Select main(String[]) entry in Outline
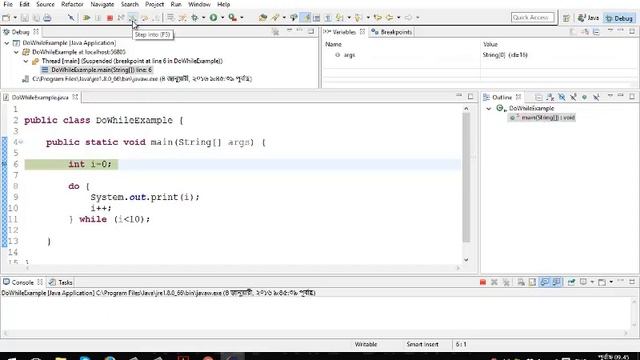This screenshot has width=640, height=360. click(542, 118)
